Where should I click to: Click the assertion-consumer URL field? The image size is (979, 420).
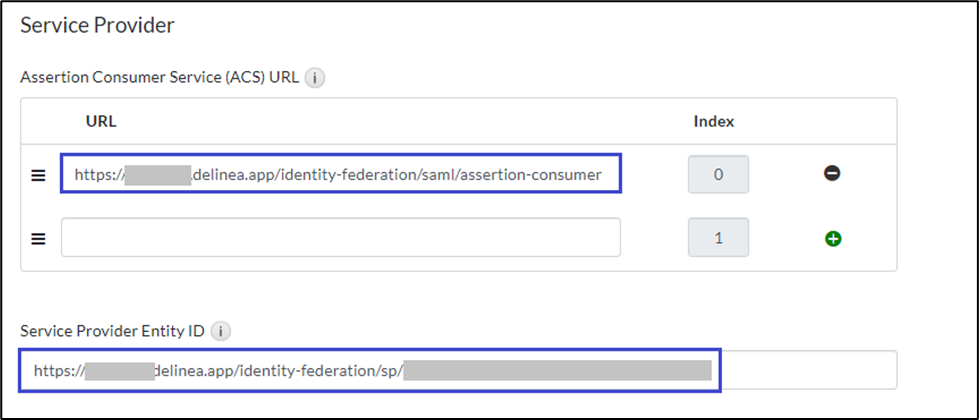[340, 174]
